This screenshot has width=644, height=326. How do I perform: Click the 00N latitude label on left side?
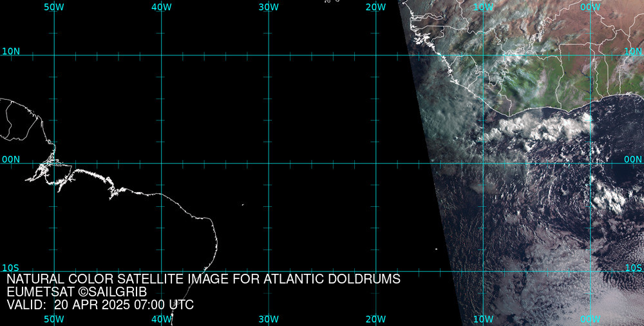[11, 160]
